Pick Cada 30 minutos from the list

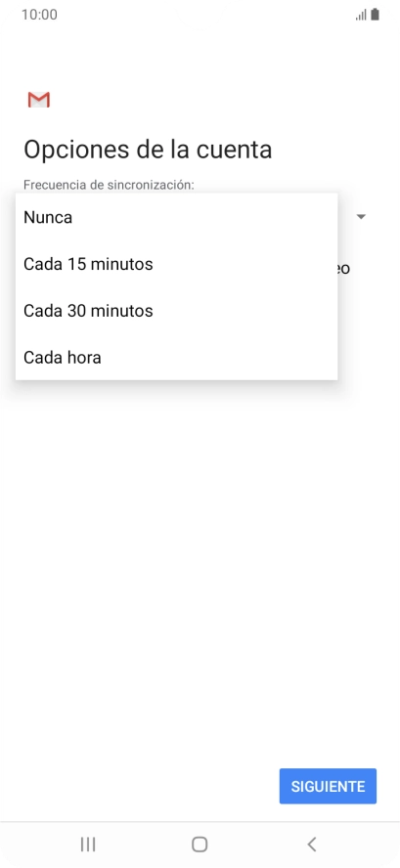pos(176,311)
